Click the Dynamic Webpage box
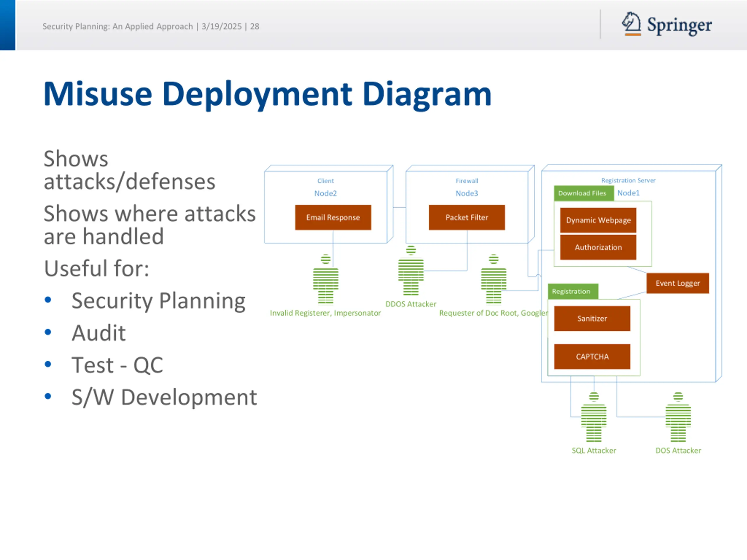Screen dimensions: 747x560 (x=598, y=220)
